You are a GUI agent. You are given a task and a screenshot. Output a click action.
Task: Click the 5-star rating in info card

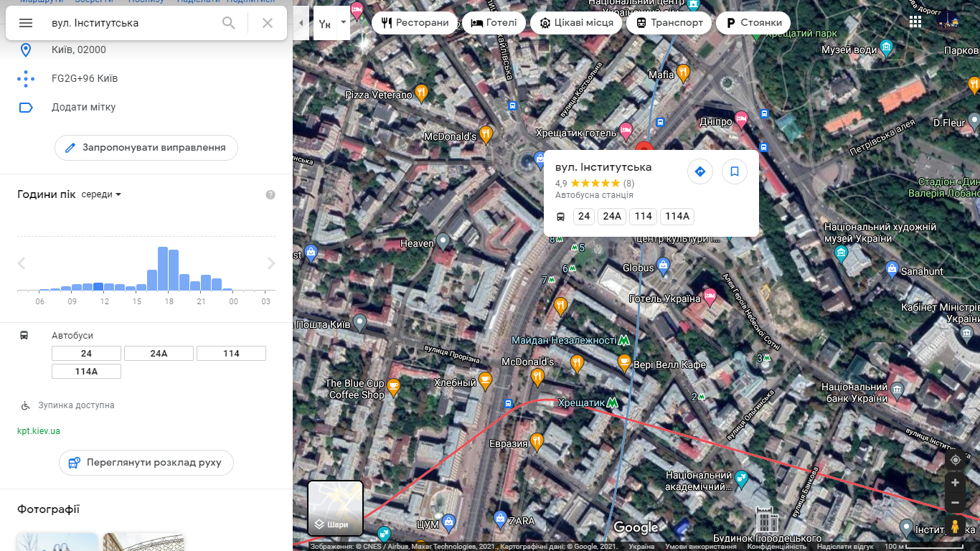[595, 183]
